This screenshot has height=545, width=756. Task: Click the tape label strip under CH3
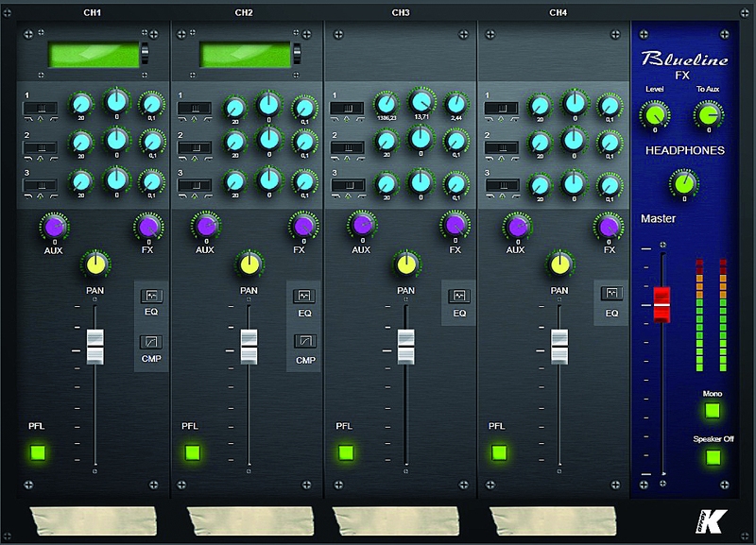[396, 520]
